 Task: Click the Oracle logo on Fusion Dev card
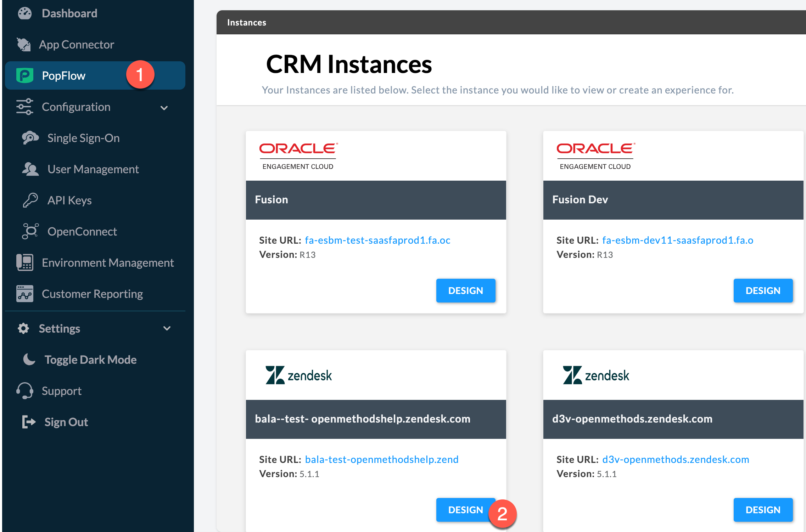coord(595,156)
